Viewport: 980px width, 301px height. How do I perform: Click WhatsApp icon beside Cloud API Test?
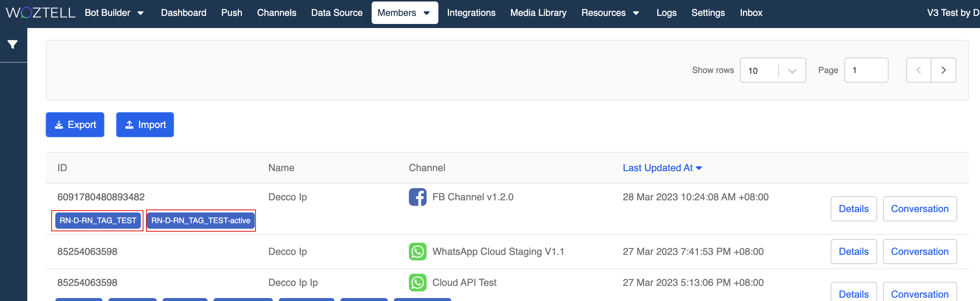pyautogui.click(x=417, y=283)
